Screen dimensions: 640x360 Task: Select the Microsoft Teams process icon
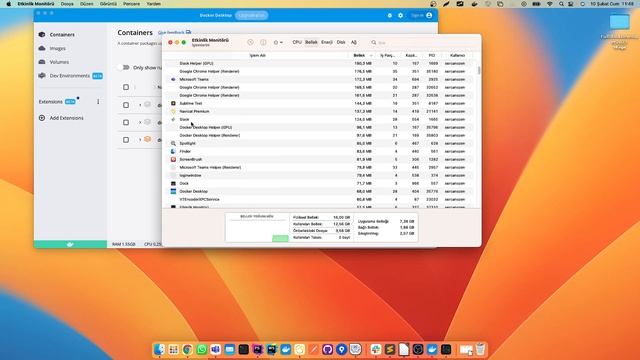point(173,80)
